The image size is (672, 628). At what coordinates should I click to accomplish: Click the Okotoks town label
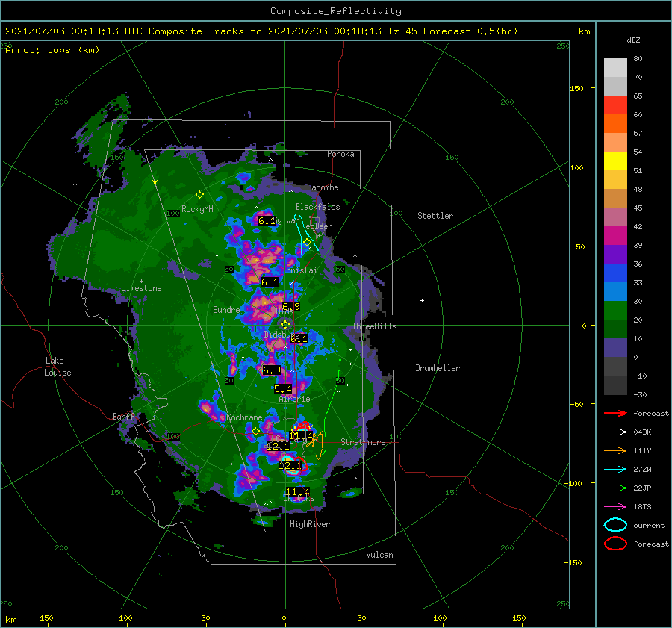tap(299, 498)
